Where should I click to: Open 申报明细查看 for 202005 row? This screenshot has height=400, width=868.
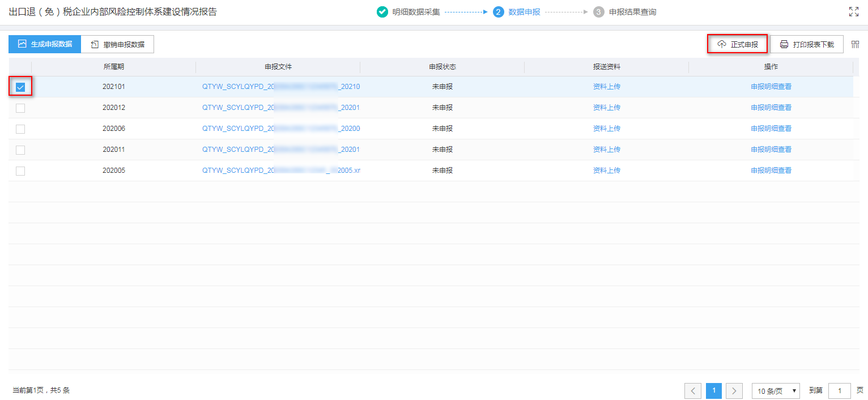pyautogui.click(x=771, y=171)
